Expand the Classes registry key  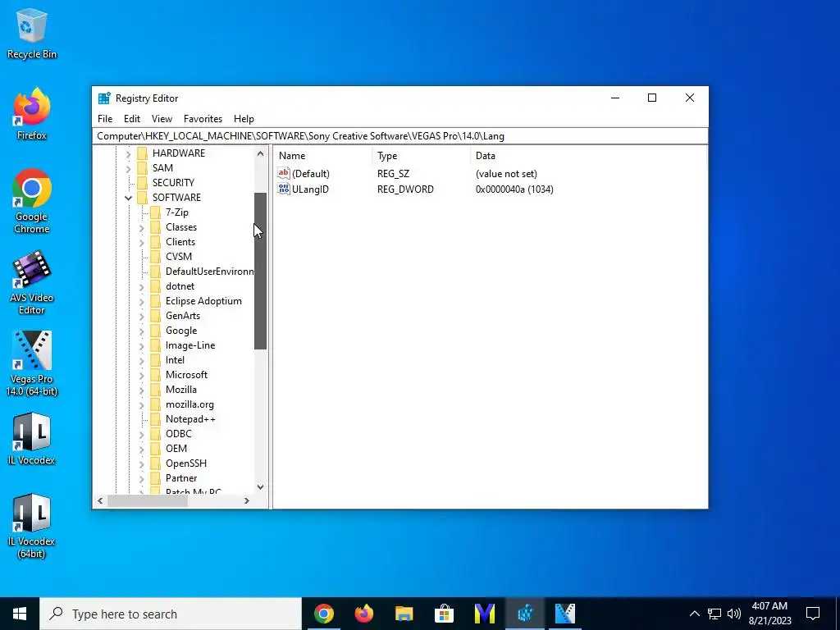(141, 228)
